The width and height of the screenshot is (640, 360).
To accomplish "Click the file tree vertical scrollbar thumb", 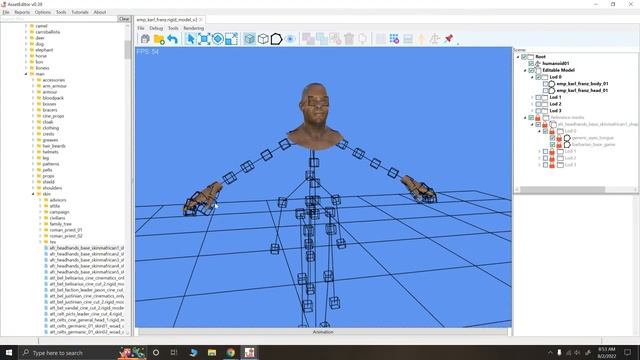I will pos(128,50).
